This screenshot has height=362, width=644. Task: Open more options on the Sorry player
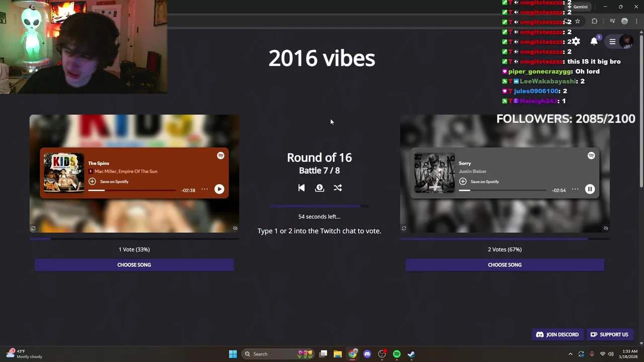click(x=575, y=190)
